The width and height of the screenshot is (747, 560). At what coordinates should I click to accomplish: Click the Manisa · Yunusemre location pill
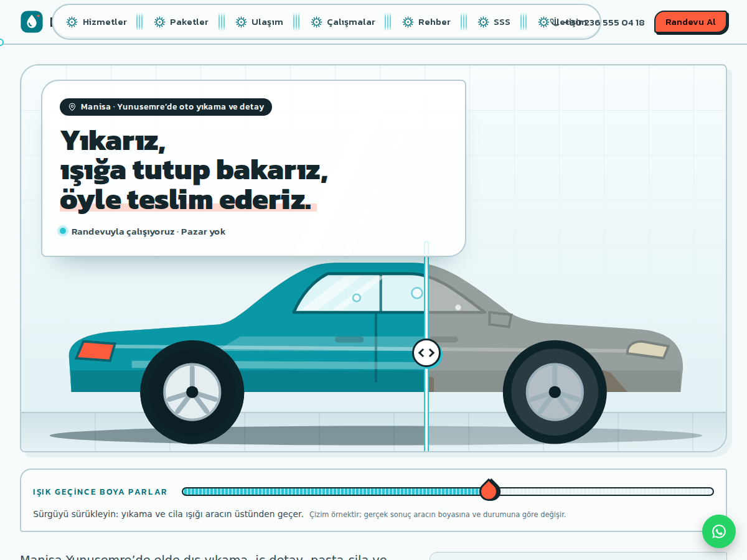point(166,107)
